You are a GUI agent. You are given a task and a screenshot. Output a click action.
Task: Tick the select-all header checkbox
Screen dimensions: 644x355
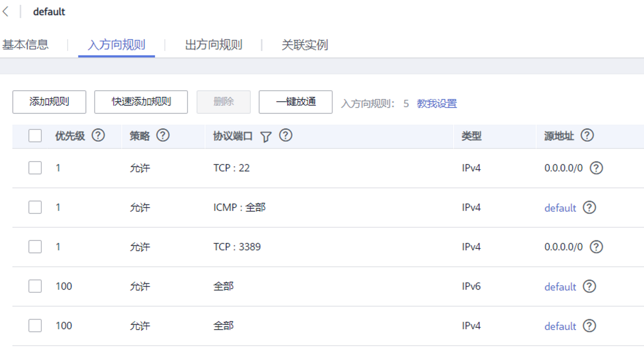(x=35, y=135)
